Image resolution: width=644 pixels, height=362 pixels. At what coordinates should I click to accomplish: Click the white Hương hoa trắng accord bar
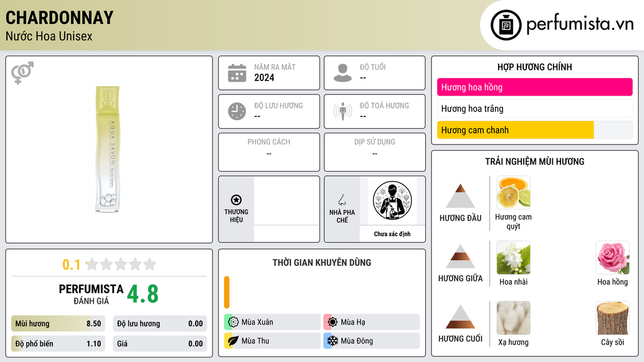[535, 109]
